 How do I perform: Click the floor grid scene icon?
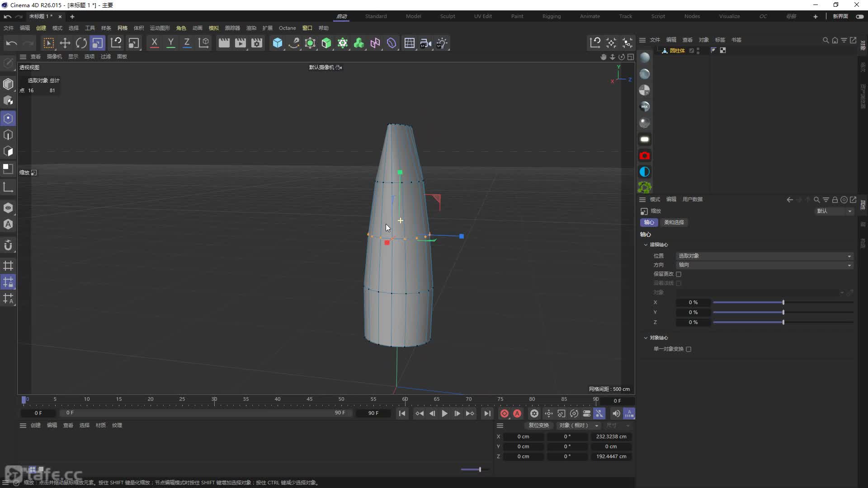(x=410, y=43)
